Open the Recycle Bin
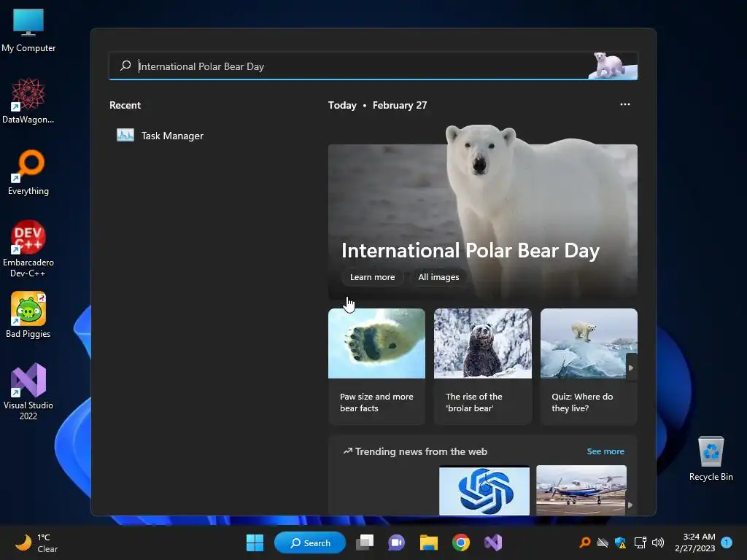This screenshot has width=747, height=560. coord(711,459)
